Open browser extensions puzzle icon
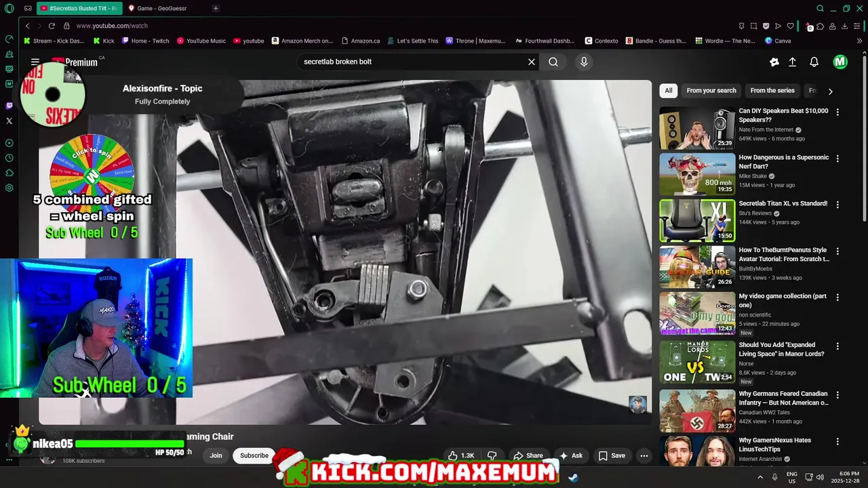Image resolution: width=868 pixels, height=488 pixels. coord(820,26)
